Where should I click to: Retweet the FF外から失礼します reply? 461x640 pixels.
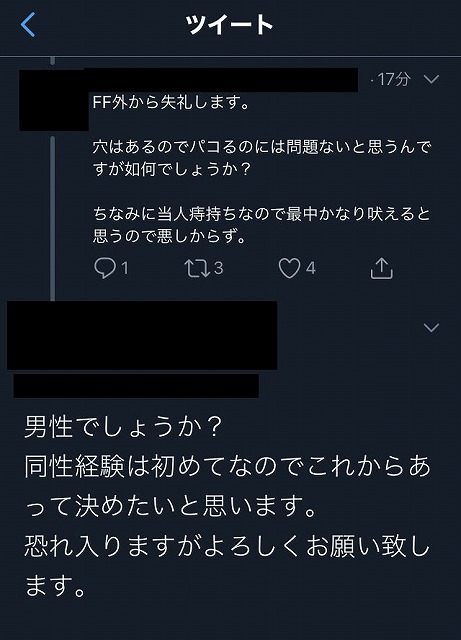(197, 268)
